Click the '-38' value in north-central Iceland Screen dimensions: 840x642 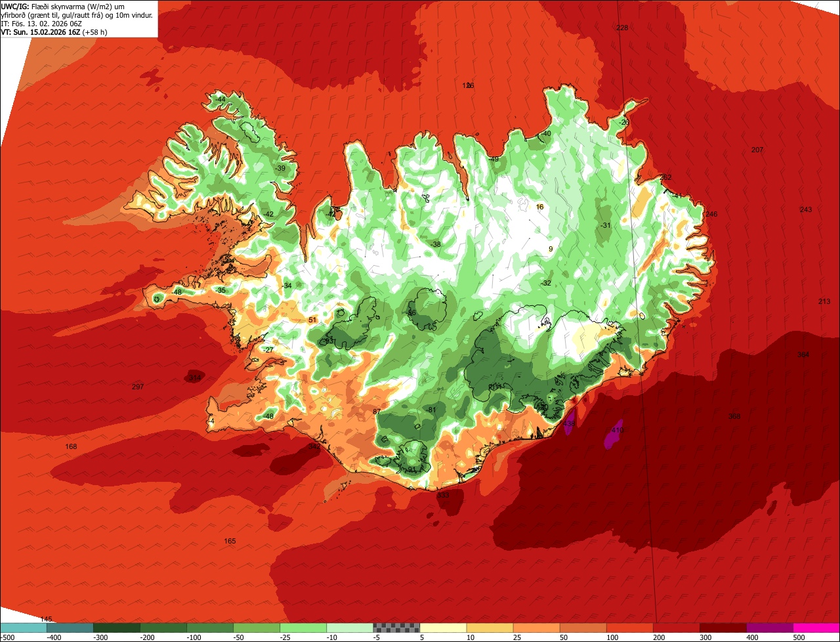(436, 245)
